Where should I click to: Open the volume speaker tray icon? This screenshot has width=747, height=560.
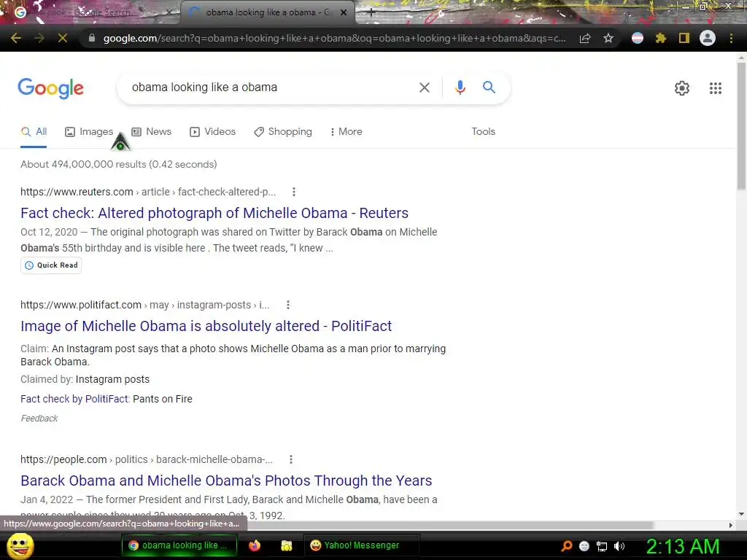click(x=619, y=546)
